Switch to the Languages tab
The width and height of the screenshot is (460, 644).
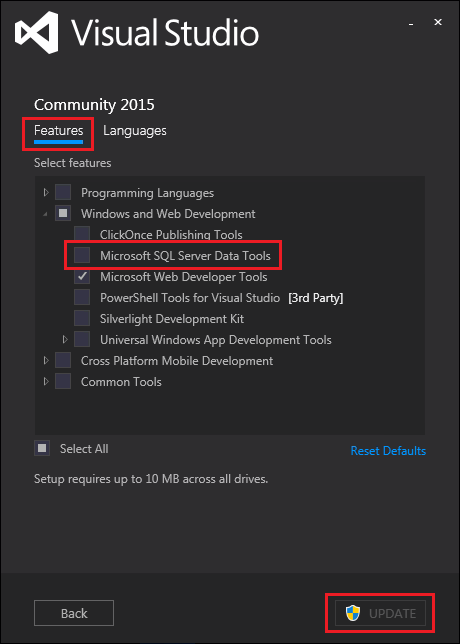[x=135, y=131]
